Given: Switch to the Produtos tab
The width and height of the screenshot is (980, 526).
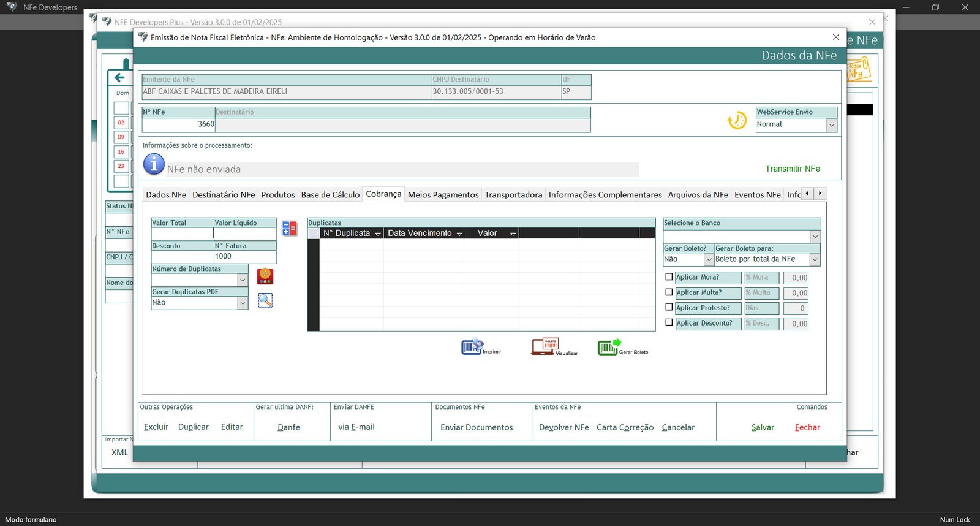Looking at the screenshot, I should (278, 195).
